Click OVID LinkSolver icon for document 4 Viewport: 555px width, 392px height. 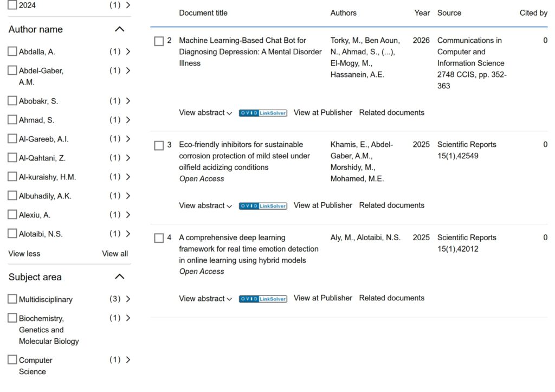(263, 299)
